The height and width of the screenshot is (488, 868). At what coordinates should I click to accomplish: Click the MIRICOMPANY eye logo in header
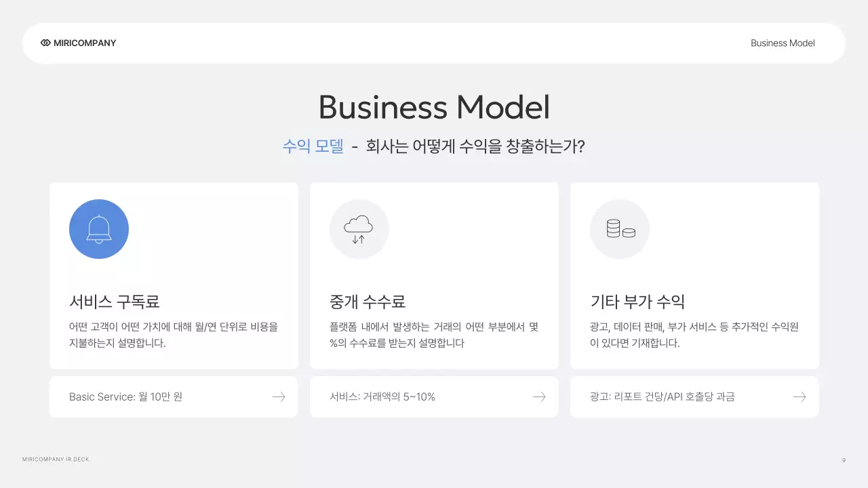pos(45,43)
